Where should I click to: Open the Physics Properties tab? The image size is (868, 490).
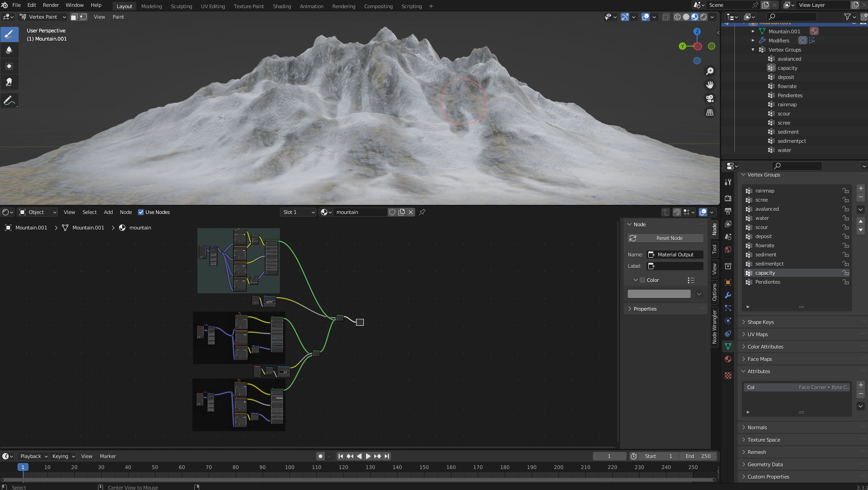(x=728, y=321)
